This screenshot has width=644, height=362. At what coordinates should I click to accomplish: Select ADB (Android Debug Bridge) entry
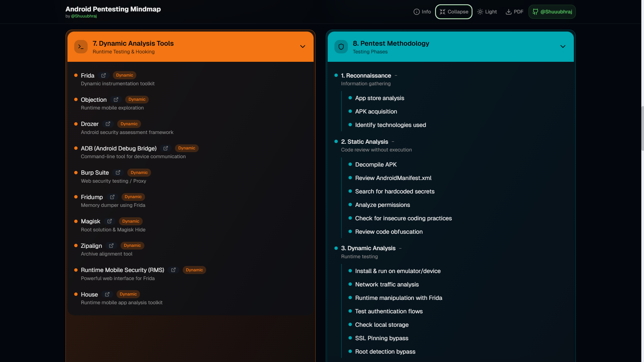(119, 148)
